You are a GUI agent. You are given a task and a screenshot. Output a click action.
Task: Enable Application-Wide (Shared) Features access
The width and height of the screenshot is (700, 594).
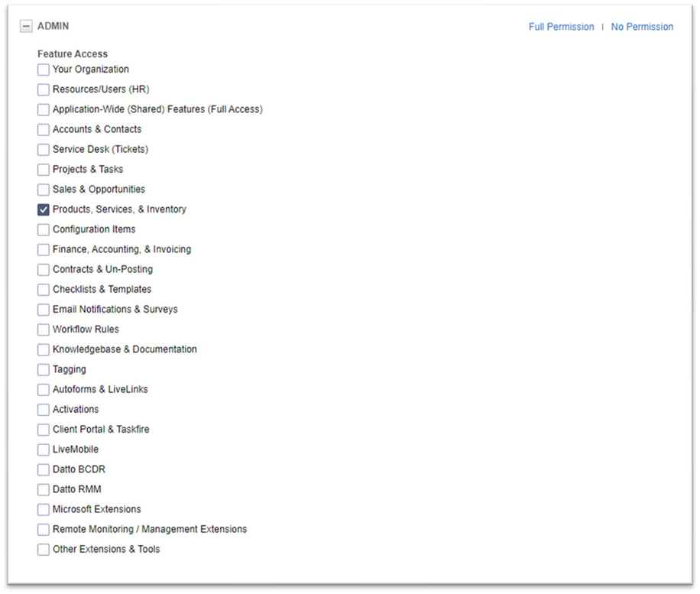coord(43,109)
